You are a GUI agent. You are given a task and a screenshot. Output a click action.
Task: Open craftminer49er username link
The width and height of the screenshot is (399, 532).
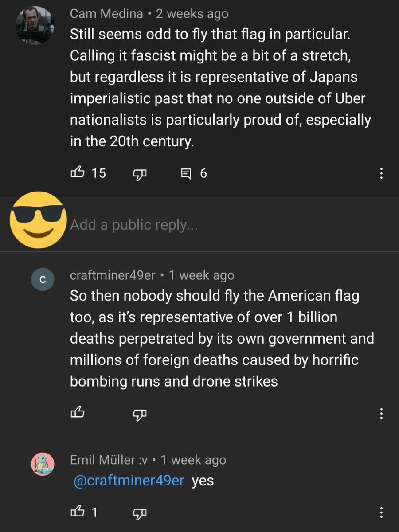[113, 275]
